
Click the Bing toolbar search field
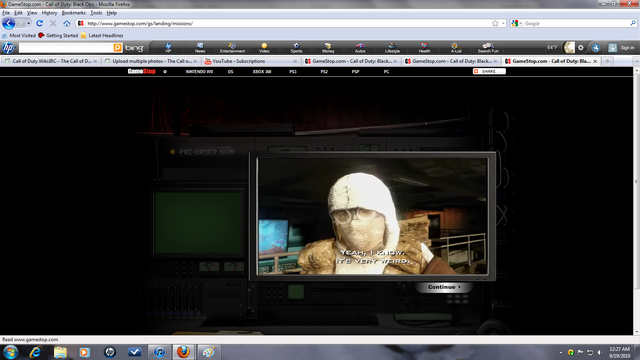pos(66,48)
